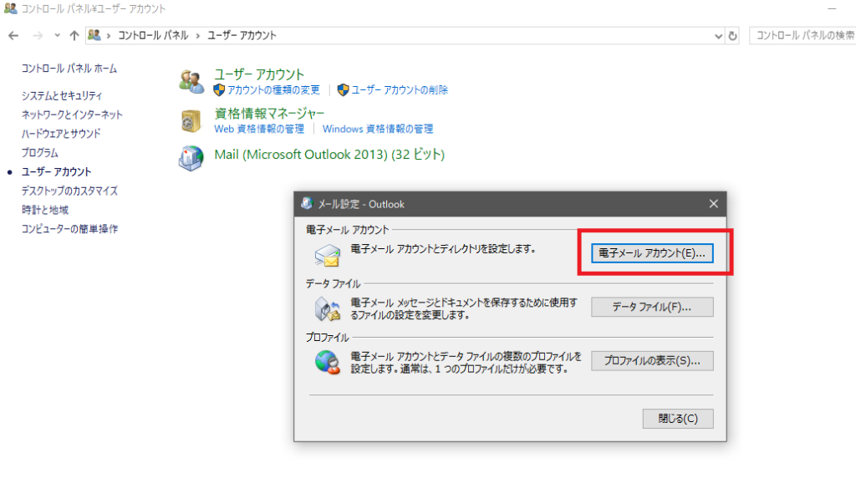856x504 pixels.
Task: Open the address bar history dropdown
Action: 717,35
